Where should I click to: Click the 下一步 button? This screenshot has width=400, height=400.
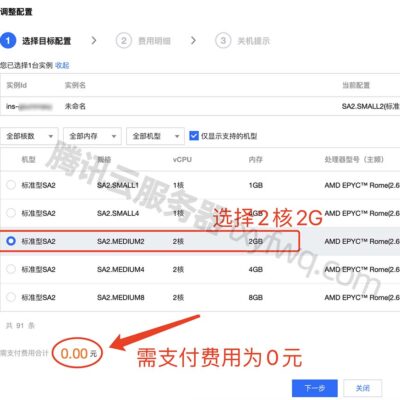[x=315, y=388]
